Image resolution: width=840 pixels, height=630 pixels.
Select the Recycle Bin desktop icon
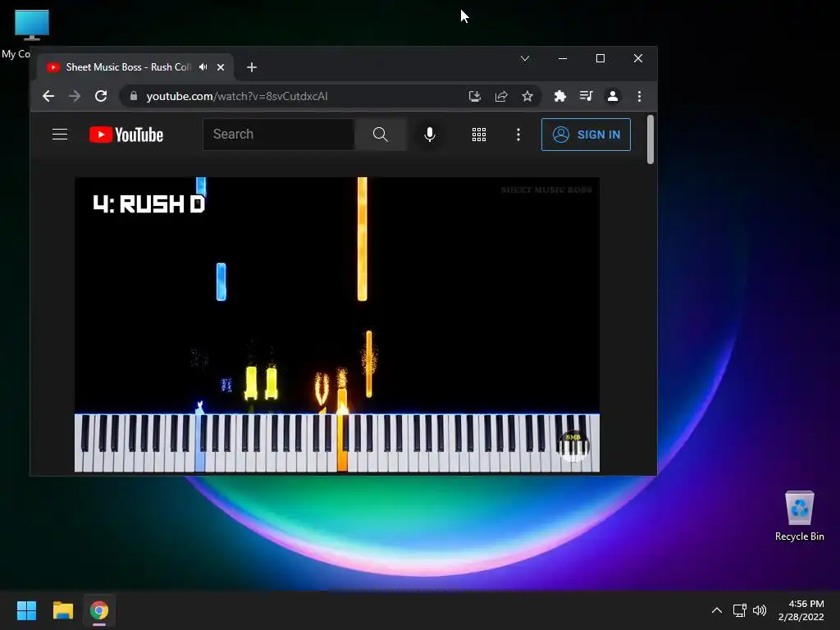pyautogui.click(x=799, y=515)
